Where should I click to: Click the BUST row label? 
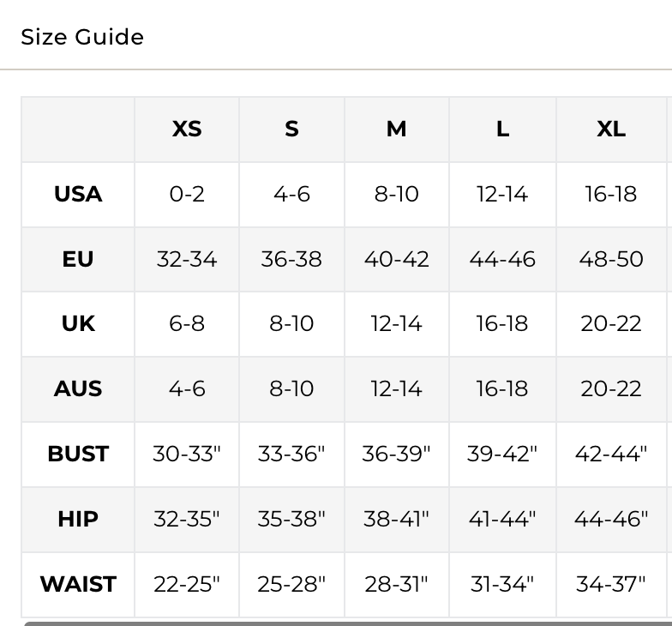coord(78,454)
